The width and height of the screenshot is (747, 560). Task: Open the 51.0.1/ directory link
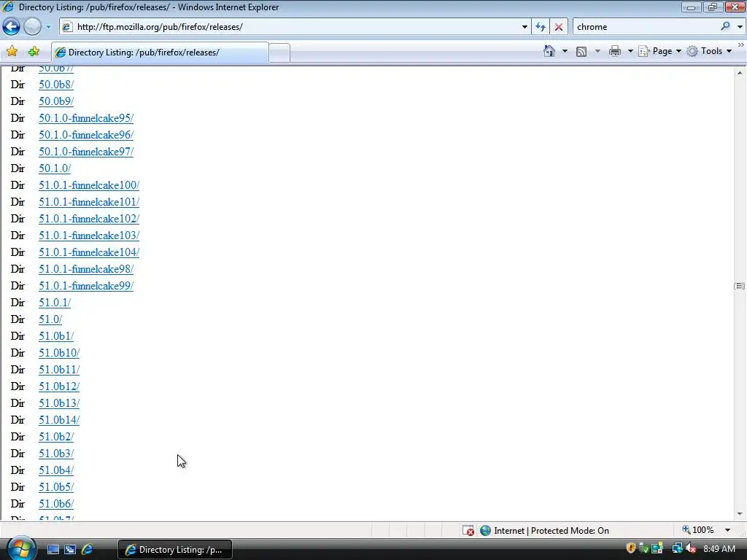[55, 303]
